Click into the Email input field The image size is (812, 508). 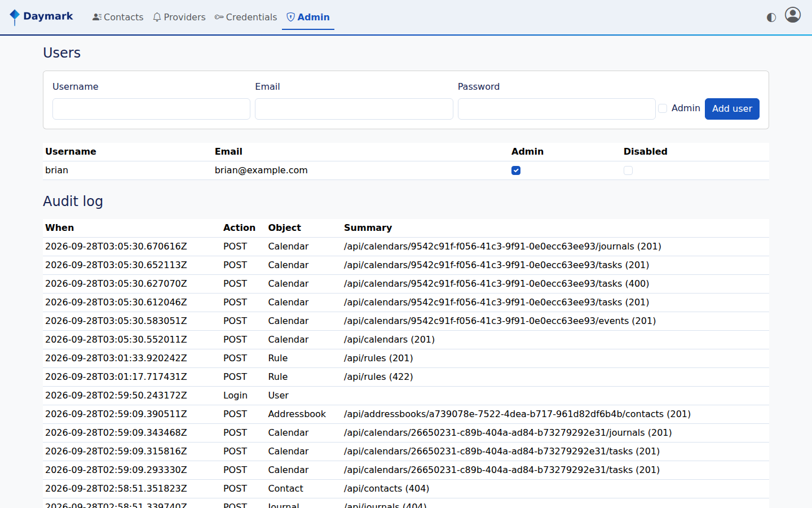[x=354, y=109]
